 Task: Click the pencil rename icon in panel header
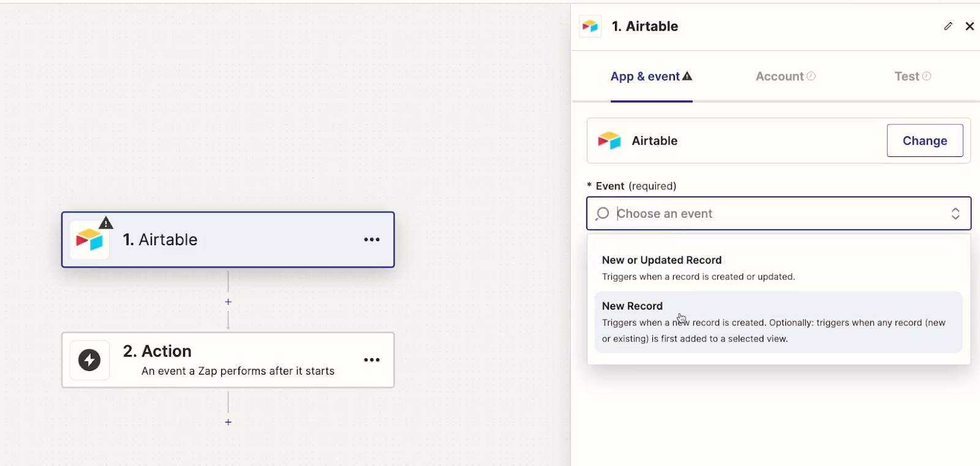948,26
